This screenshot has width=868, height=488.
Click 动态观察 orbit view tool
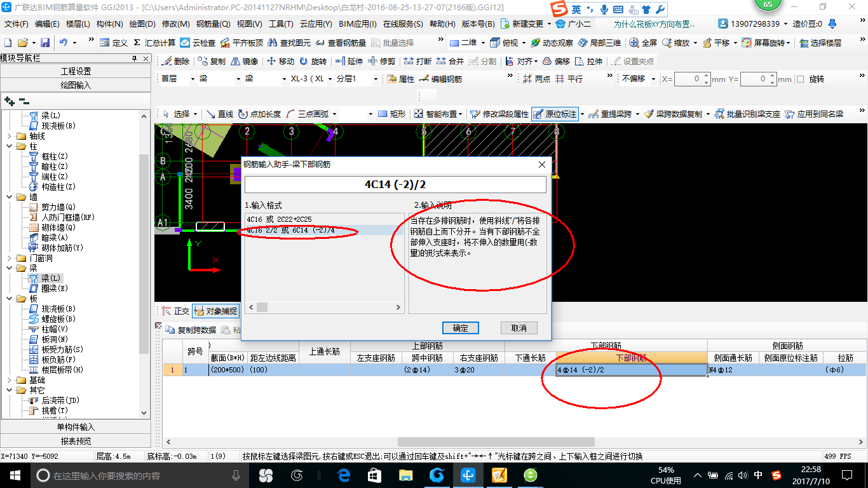click(552, 43)
